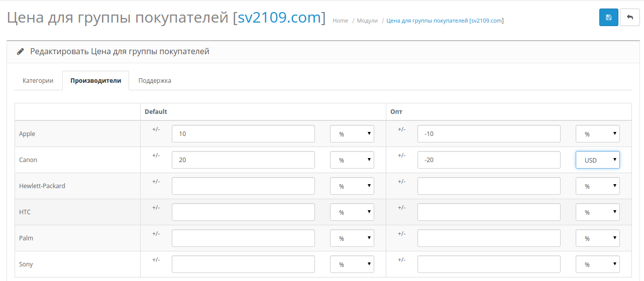This screenshot has width=644, height=281.
Task: Click the Hewlett-Packard row label
Action: (x=42, y=186)
